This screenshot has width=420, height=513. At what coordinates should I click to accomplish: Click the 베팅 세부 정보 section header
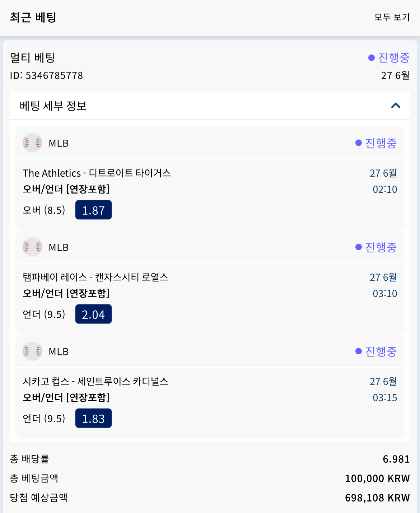coord(210,106)
